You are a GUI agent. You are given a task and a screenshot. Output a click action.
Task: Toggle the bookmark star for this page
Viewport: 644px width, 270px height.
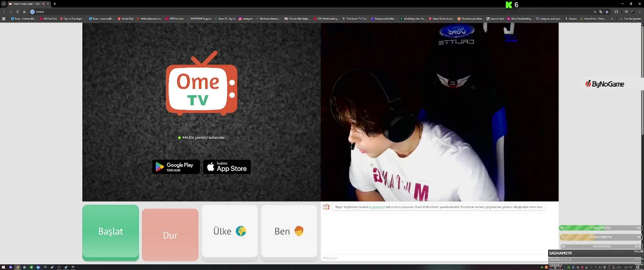coord(607,12)
